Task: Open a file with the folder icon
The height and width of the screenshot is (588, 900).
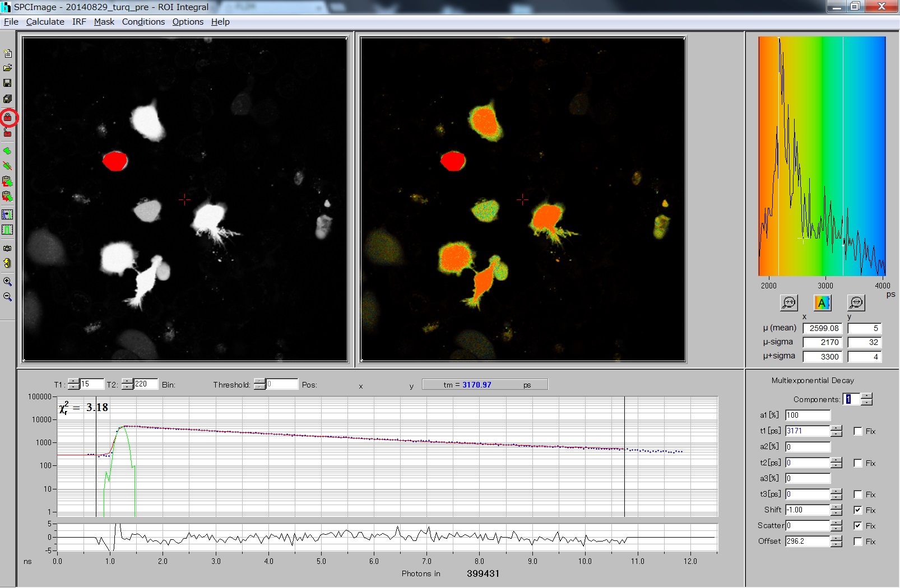Action: pyautogui.click(x=8, y=68)
